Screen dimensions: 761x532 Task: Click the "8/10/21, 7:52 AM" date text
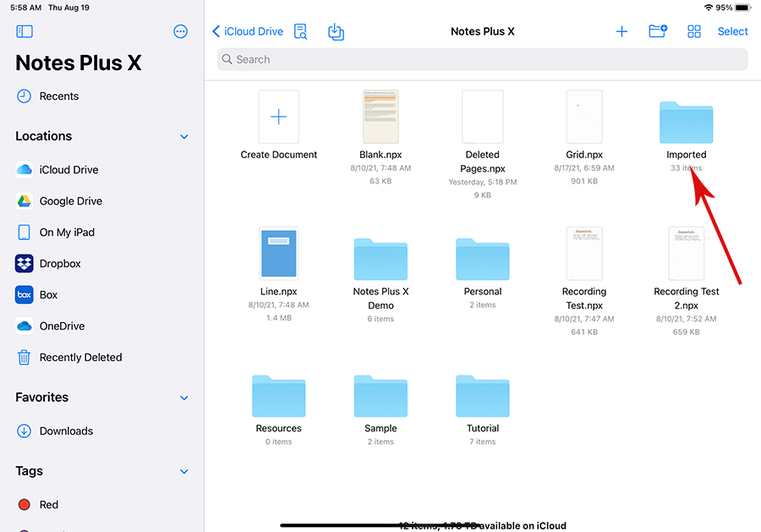(687, 319)
